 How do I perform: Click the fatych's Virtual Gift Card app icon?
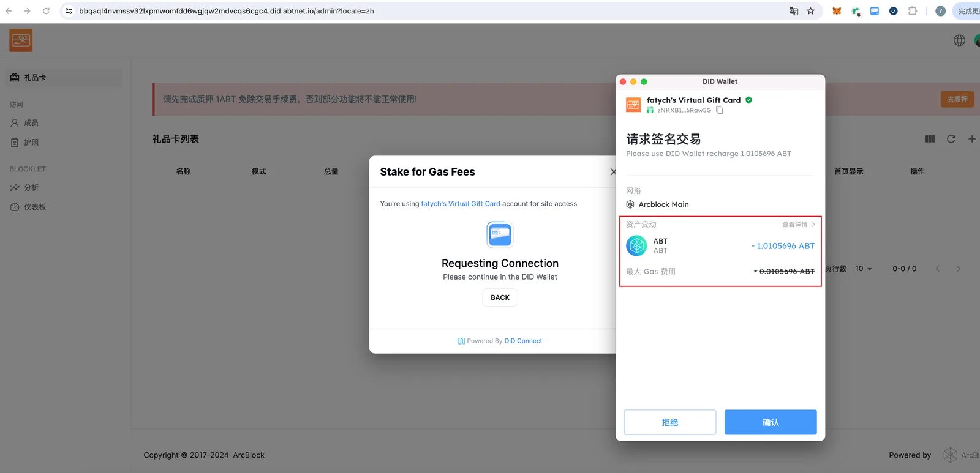633,105
